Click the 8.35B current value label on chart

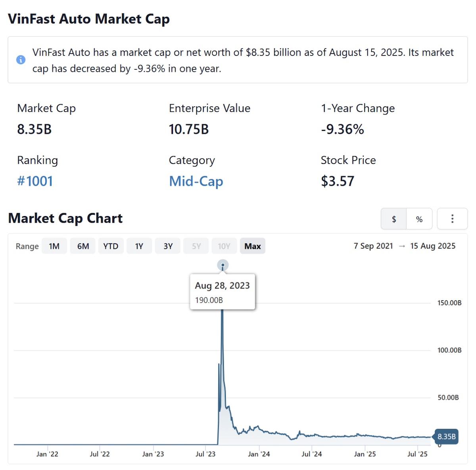pyautogui.click(x=447, y=437)
